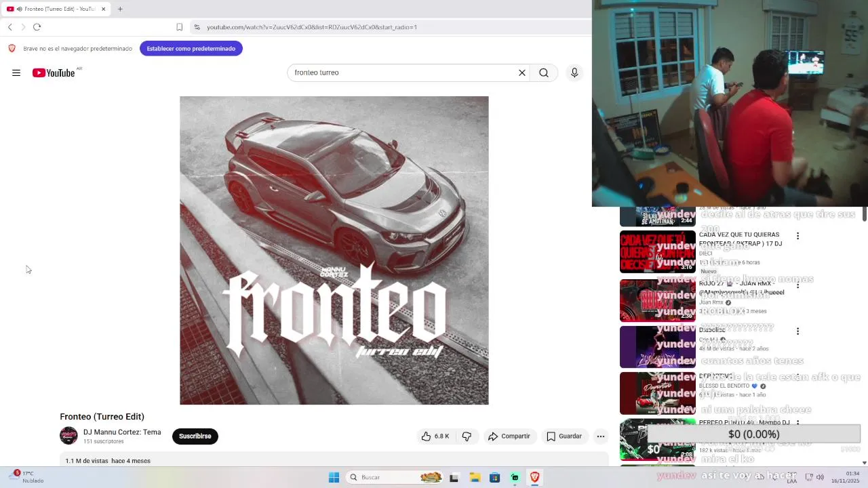Open more actions ellipsis under video
This screenshot has width=868, height=488.
click(601, 436)
